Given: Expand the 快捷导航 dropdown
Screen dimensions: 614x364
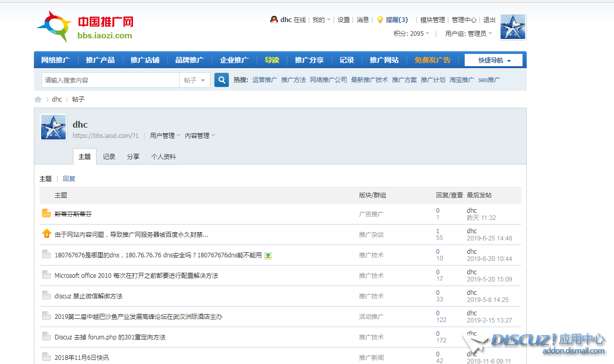Looking at the screenshot, I should click(x=494, y=60).
